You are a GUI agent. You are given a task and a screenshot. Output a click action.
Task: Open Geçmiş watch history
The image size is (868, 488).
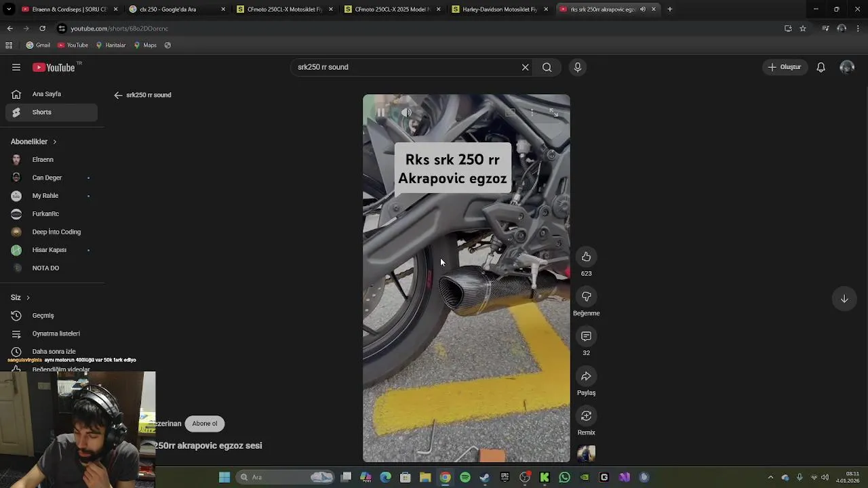point(52,316)
